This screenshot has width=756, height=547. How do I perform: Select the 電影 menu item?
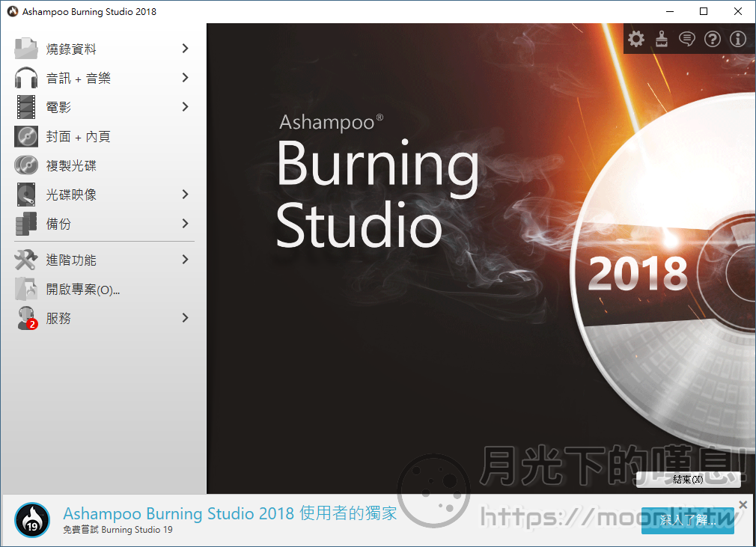click(58, 107)
